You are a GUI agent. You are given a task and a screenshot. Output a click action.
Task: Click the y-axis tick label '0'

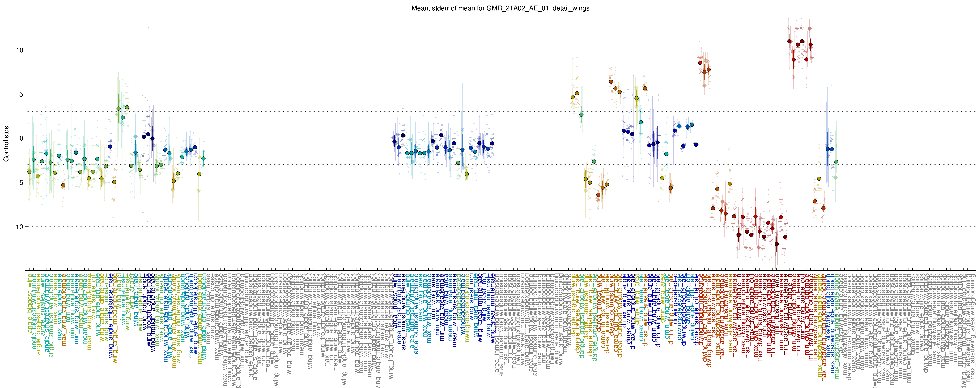pyautogui.click(x=21, y=138)
